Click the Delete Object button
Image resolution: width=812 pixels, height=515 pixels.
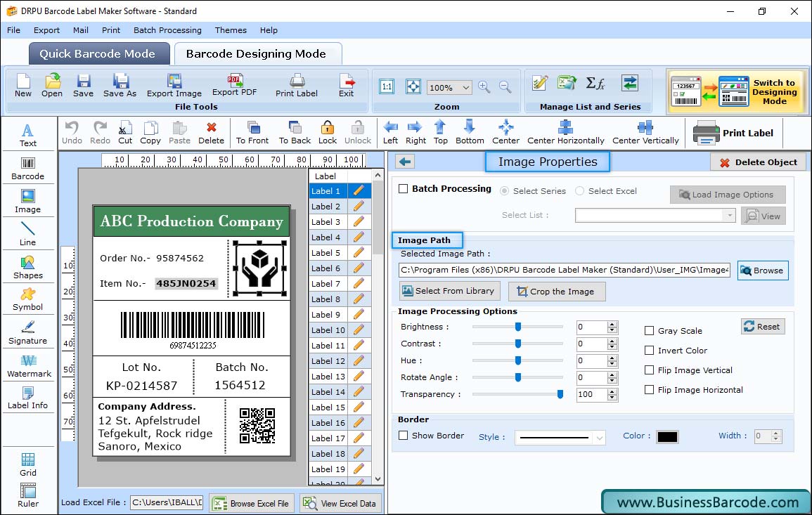pos(758,162)
